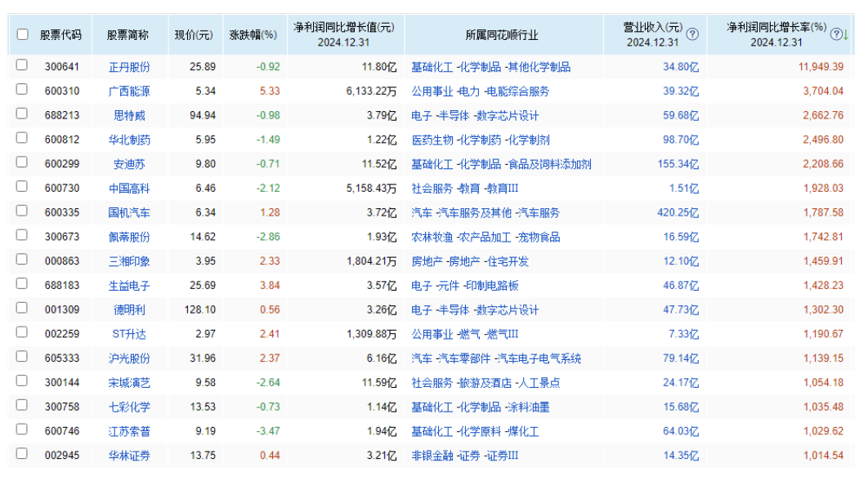This screenshot has width=868, height=485.
Task: Click green sort arrow in 净利润同比增长率 header
Action: point(846,35)
